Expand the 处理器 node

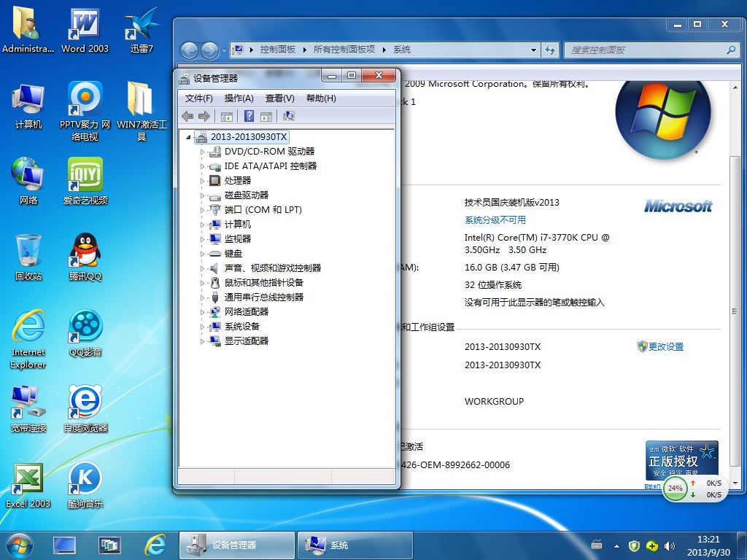202,181
